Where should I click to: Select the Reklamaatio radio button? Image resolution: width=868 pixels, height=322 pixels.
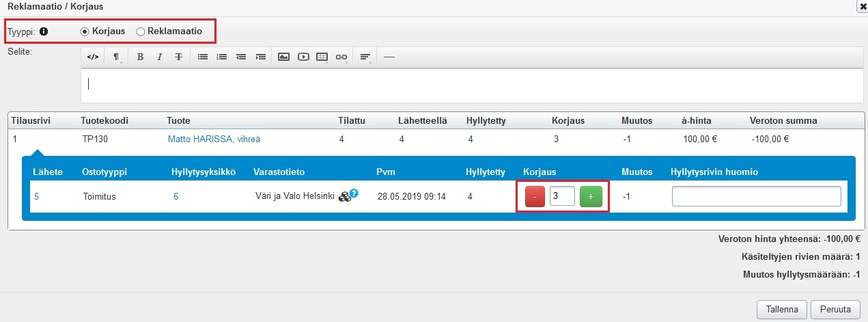[141, 31]
